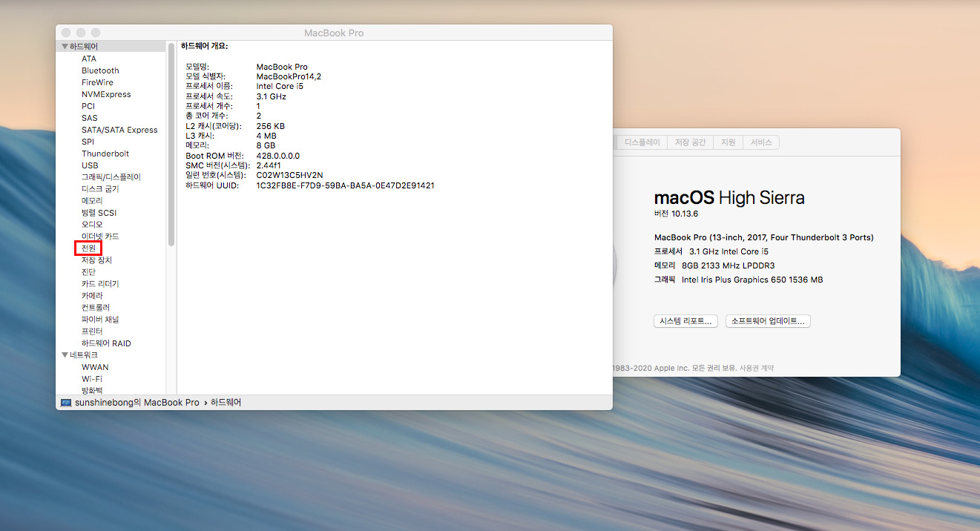The width and height of the screenshot is (980, 531).
Task: Click the MacBookPro14,2 model identifier
Action: [289, 76]
